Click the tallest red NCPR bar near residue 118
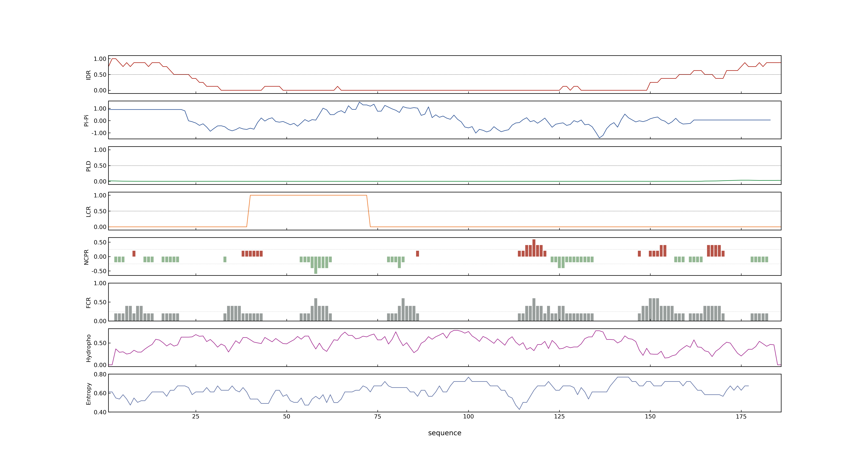 pyautogui.click(x=534, y=248)
